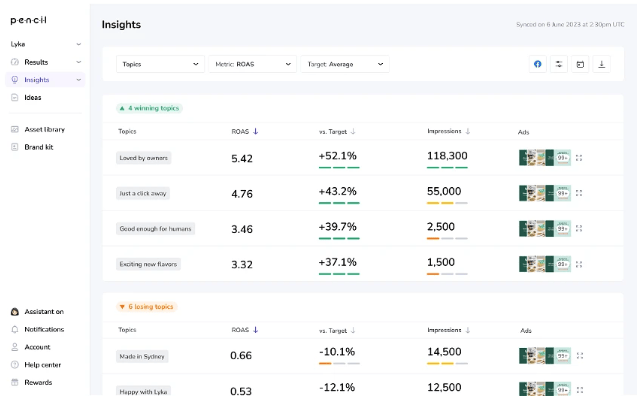Collapse the 4 winning topics section
The image size is (637, 397).
[150, 108]
